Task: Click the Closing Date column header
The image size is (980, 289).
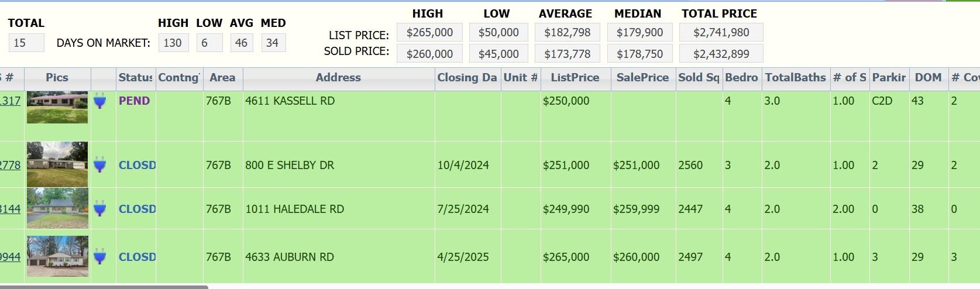Action: [467, 78]
